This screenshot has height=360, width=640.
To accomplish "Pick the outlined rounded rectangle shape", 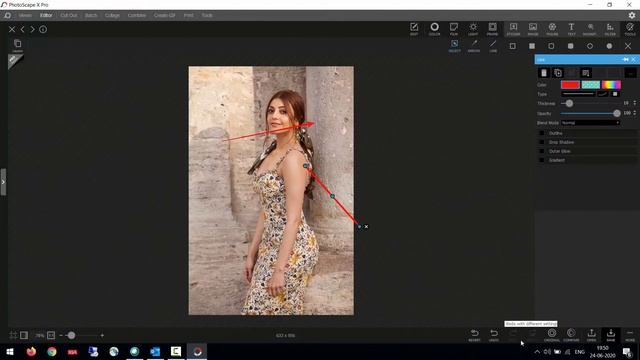I will pyautogui.click(x=551, y=46).
